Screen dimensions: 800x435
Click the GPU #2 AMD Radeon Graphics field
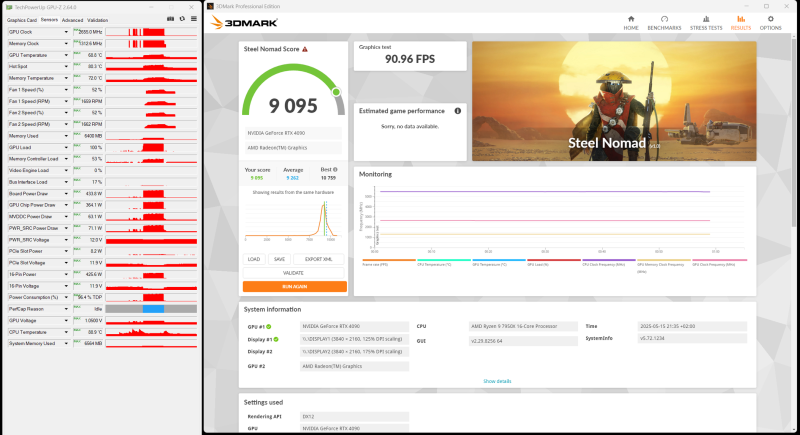pyautogui.click(x=354, y=366)
